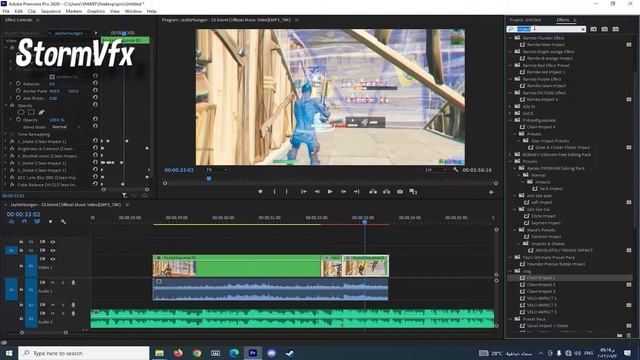Image resolution: width=640 pixels, height=360 pixels.
Task: Toggle insert sequences as nests button
Action: [x=11, y=221]
